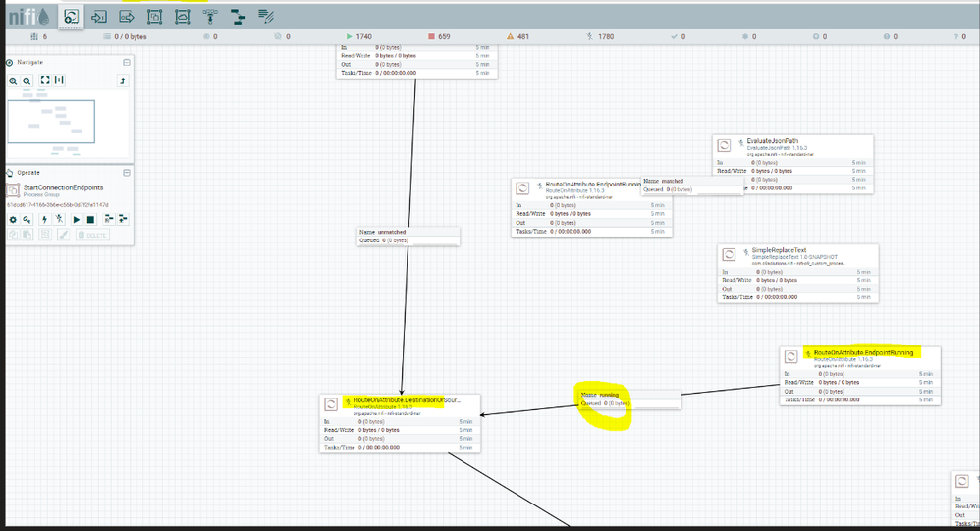Select the Template toolbar icon
The image size is (980, 531).
click(238, 17)
